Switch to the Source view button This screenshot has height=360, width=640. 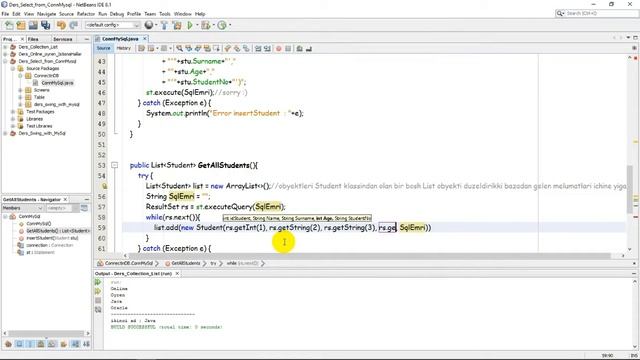pos(103,48)
